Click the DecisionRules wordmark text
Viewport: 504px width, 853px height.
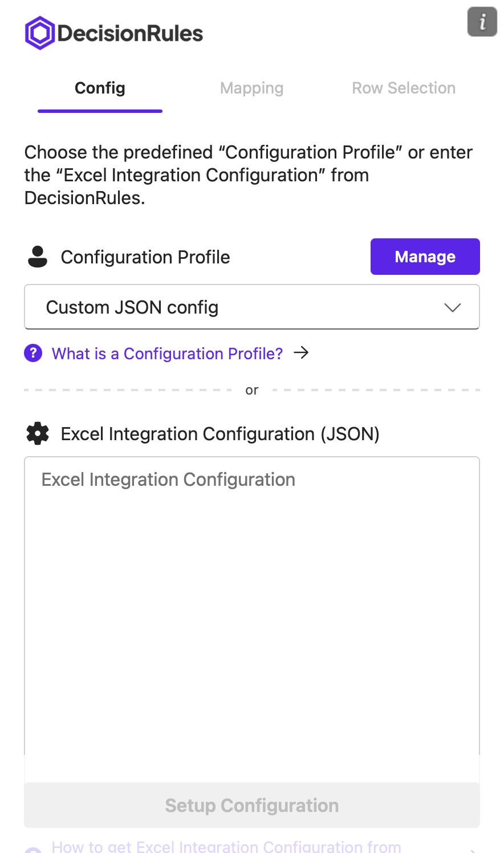pos(130,34)
